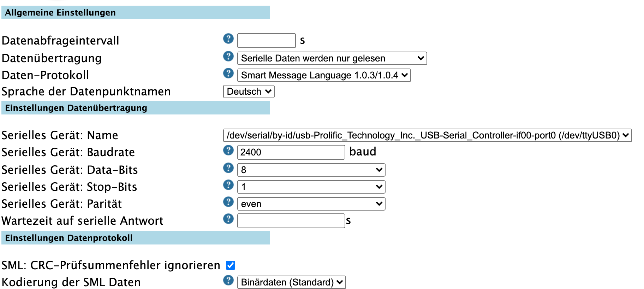Open help for Wartezeit auf serielle Antwort

click(x=228, y=219)
